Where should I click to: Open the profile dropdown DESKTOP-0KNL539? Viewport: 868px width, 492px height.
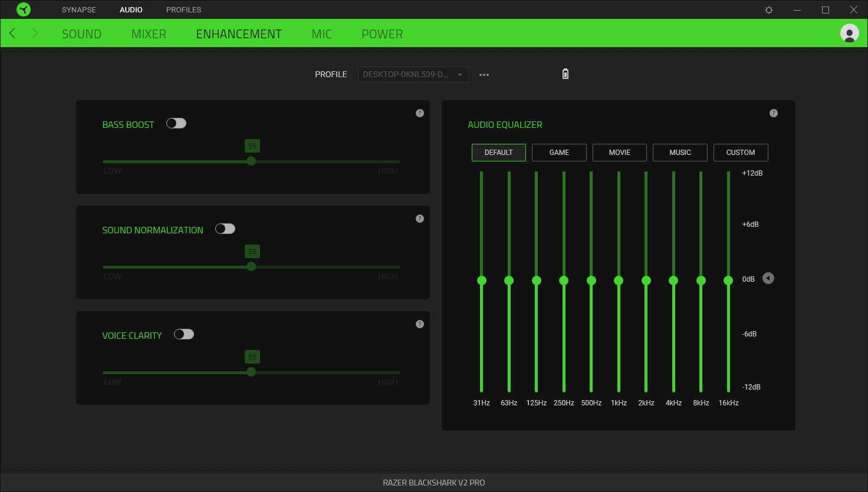point(413,74)
